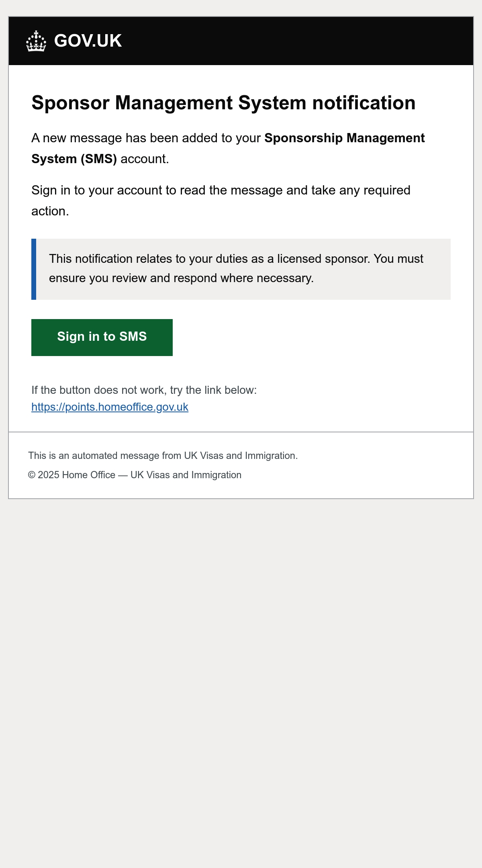Click the bold Sponsorship Management System (SMS) text
This screenshot has height=868, width=482.
click(228, 148)
